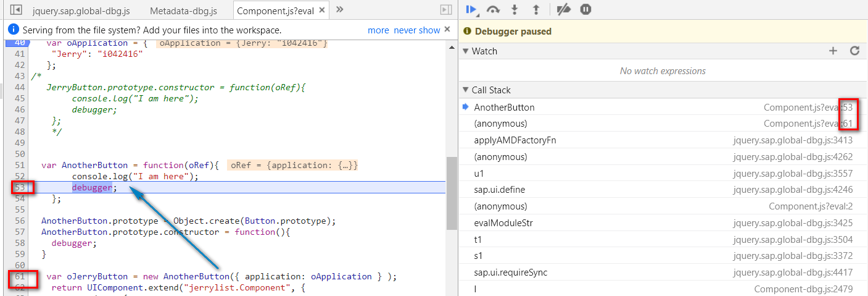Select the sap.ui.define call stack frame
The height and width of the screenshot is (296, 868).
coord(500,190)
